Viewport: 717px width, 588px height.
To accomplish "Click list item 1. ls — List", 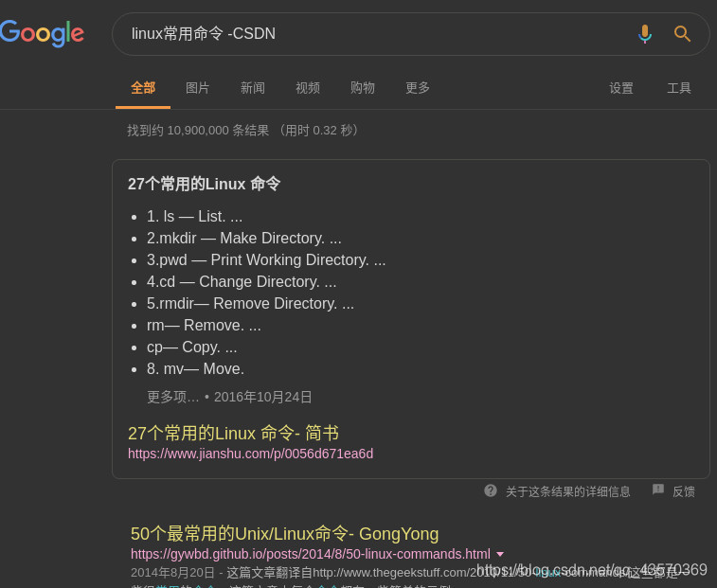I will tap(194, 216).
